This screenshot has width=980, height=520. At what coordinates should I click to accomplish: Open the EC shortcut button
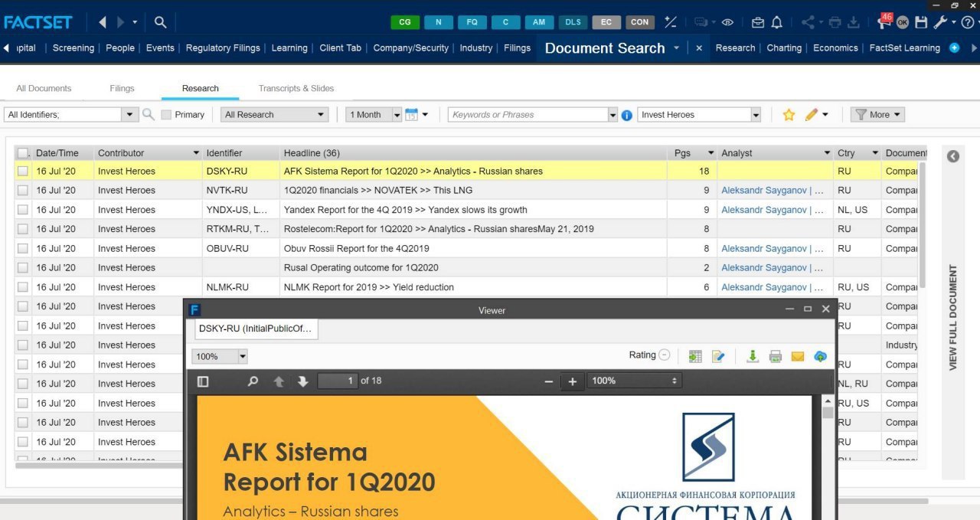(606, 22)
